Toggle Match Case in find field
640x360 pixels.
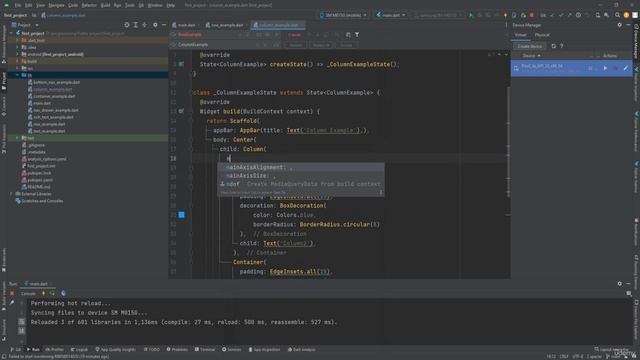pyautogui.click(x=259, y=35)
